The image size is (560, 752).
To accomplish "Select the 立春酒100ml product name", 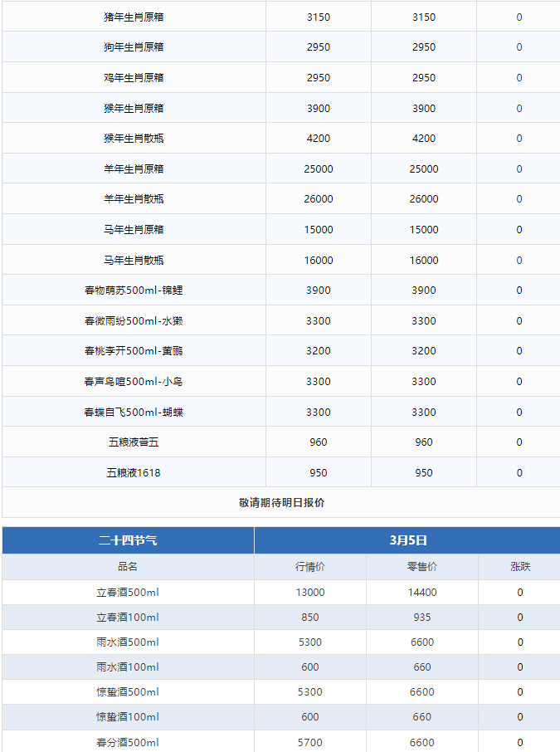I will (x=128, y=618).
